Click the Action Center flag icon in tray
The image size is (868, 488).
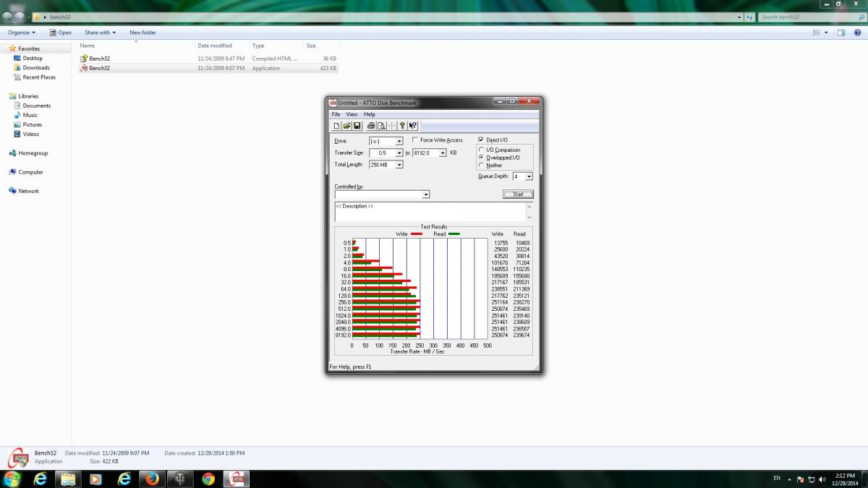(801, 479)
